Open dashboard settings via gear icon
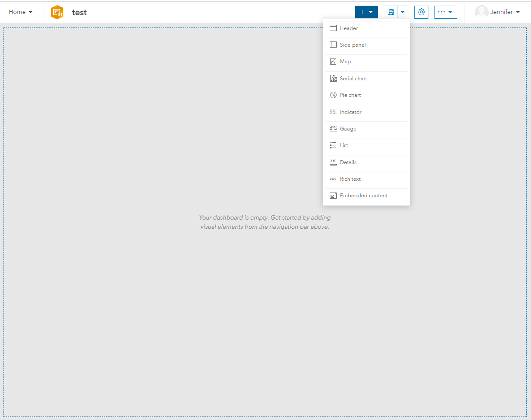 [x=421, y=12]
